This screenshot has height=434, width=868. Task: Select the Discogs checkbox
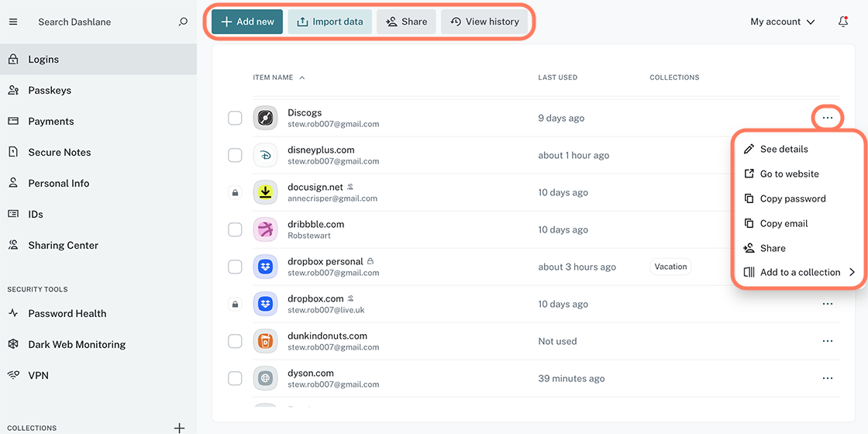(235, 119)
